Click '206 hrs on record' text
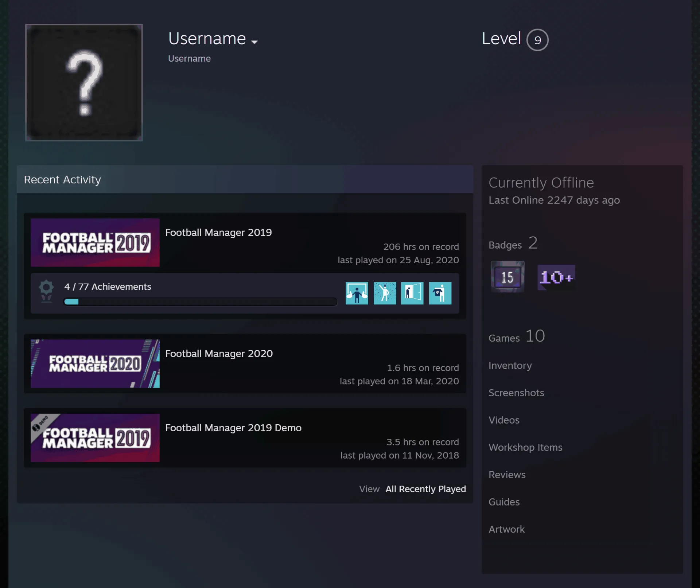The height and width of the screenshot is (588, 700). tap(421, 247)
